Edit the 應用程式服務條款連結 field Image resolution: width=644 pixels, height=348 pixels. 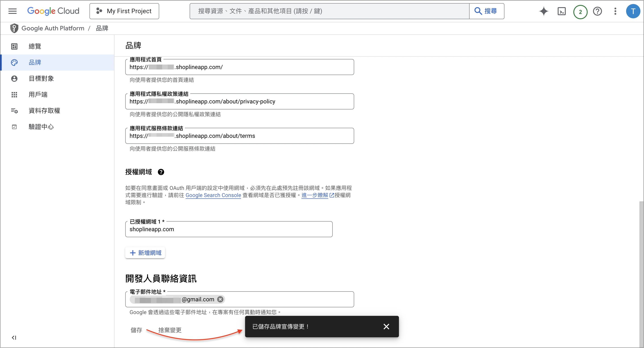click(x=239, y=136)
